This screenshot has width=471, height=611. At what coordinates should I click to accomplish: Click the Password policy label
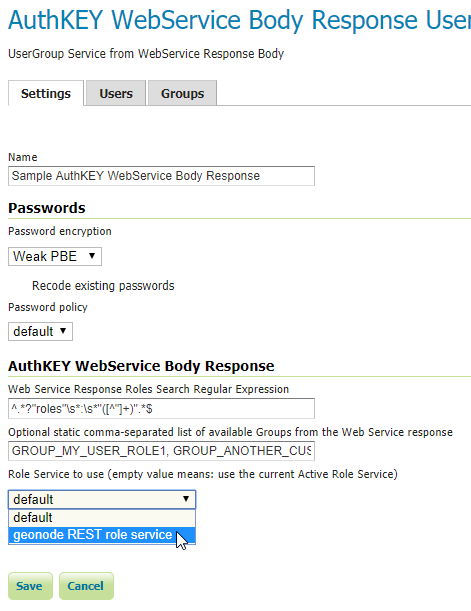[x=48, y=307]
